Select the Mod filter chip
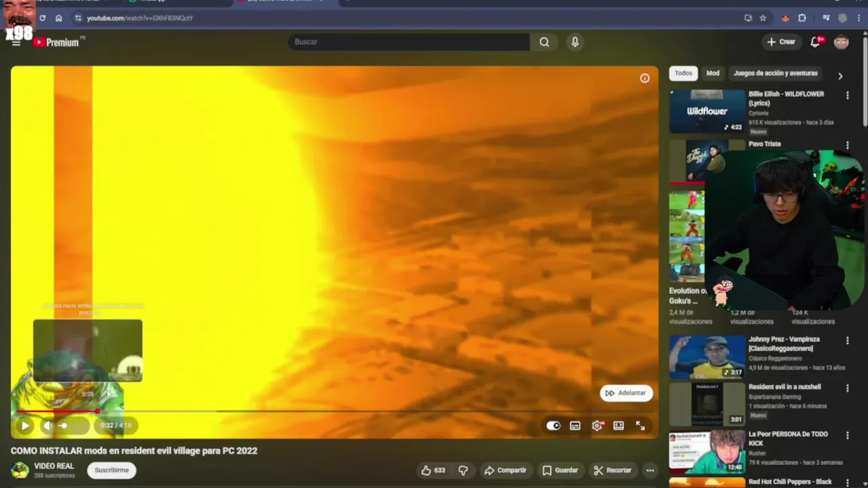Image resolution: width=868 pixels, height=488 pixels. click(713, 73)
